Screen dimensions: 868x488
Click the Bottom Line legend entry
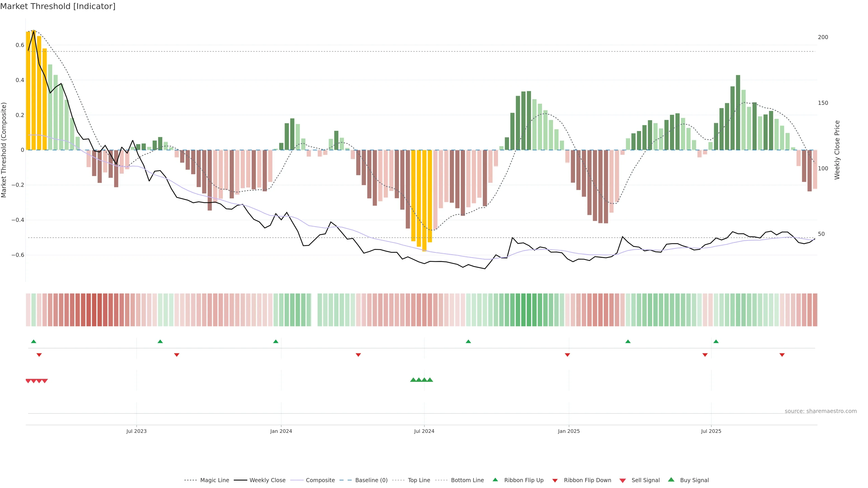(467, 480)
